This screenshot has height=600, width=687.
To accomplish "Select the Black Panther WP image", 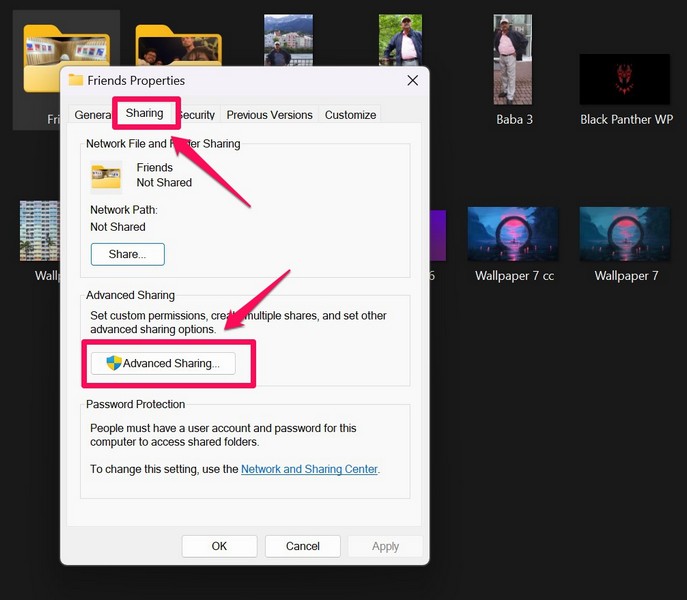I will point(626,80).
